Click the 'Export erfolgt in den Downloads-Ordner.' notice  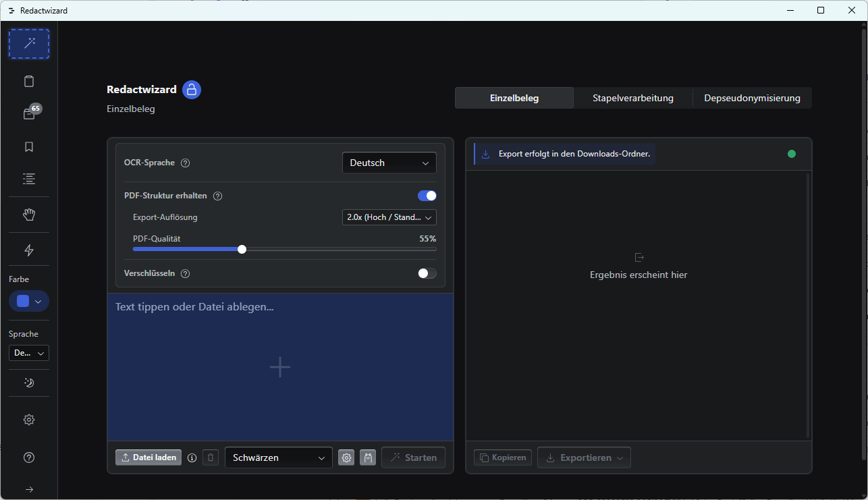tap(565, 154)
